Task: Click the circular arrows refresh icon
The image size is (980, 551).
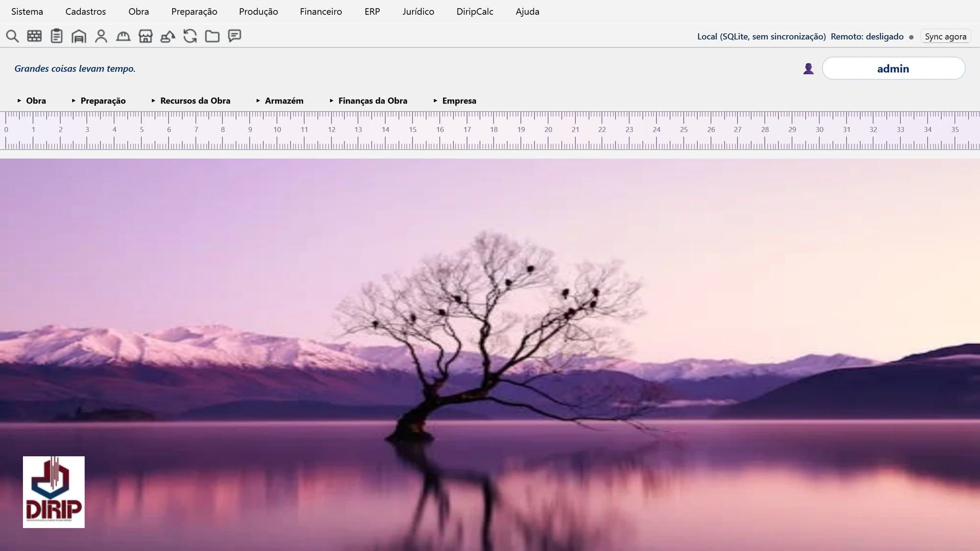Action: pyautogui.click(x=190, y=36)
